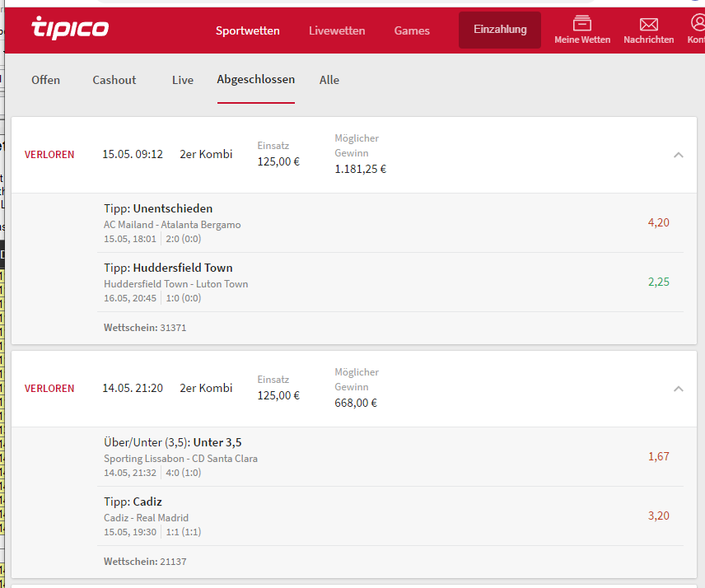Image resolution: width=705 pixels, height=588 pixels.
Task: Select the 668,00 € possible winnings
Action: 356,403
